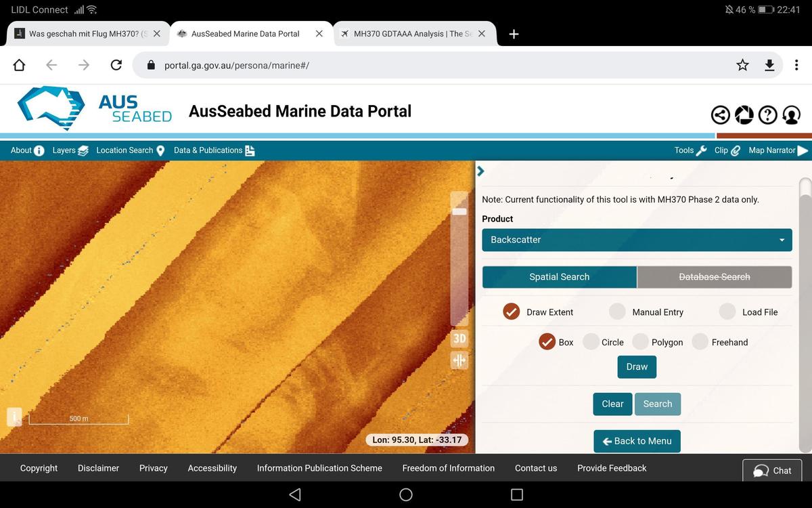812x508 pixels.
Task: Open the Chat widget
Action: [x=772, y=471]
